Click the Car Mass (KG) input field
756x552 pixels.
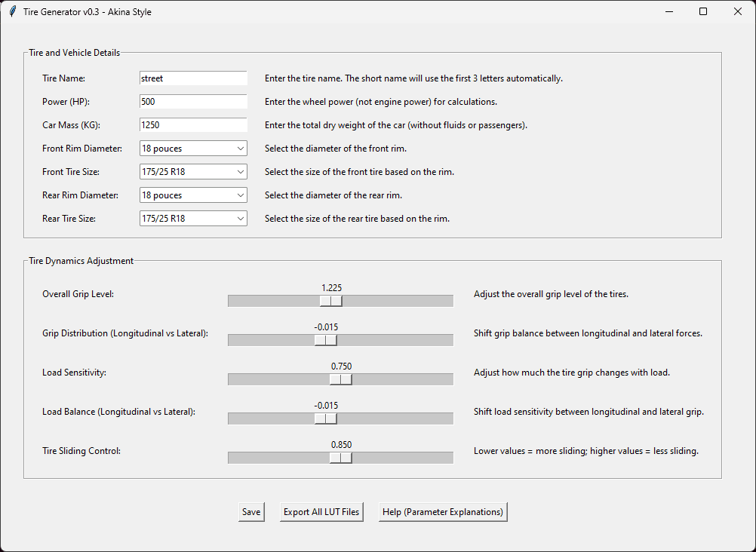(x=193, y=125)
